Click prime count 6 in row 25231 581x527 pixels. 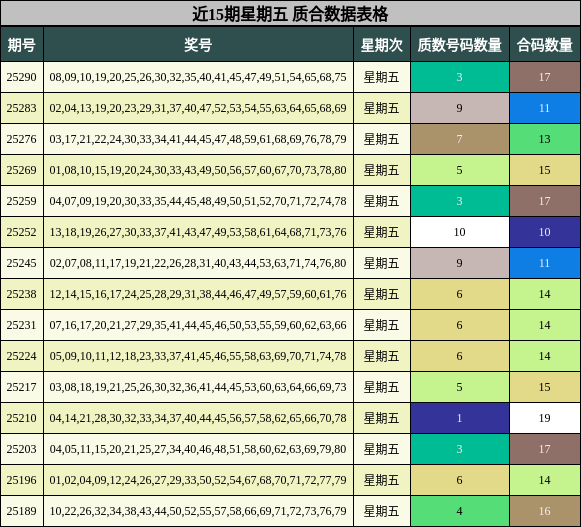459,325
